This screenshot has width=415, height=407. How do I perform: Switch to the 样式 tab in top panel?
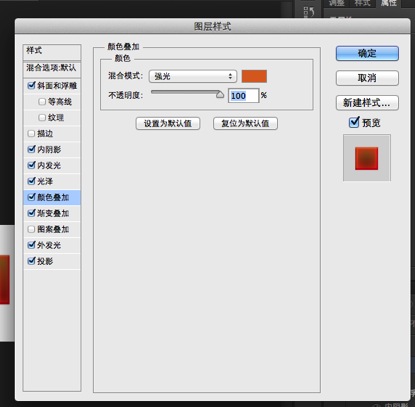click(362, 3)
